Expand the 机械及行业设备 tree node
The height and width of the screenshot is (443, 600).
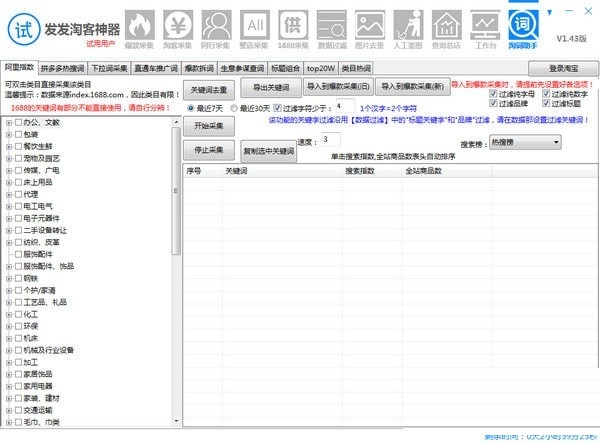coord(9,350)
